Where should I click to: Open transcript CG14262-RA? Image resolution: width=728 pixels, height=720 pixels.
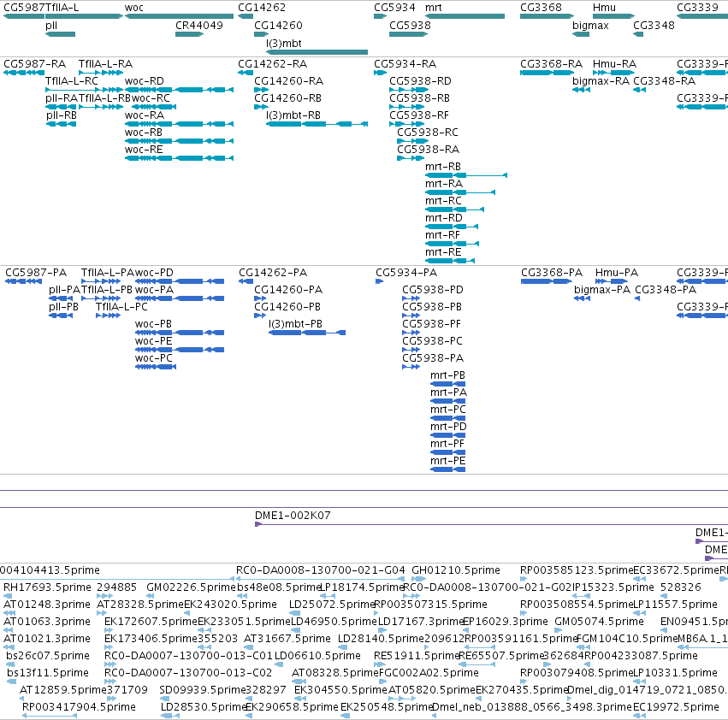[246, 73]
